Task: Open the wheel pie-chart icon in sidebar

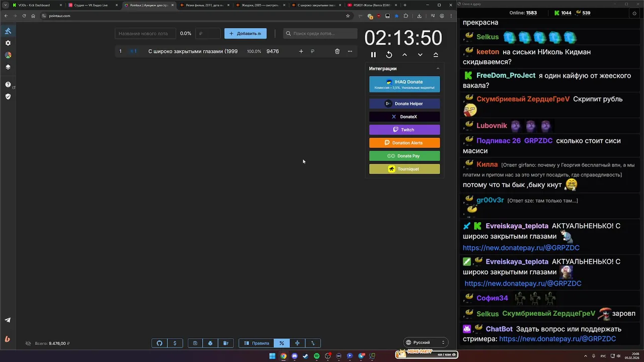Action: [x=8, y=55]
